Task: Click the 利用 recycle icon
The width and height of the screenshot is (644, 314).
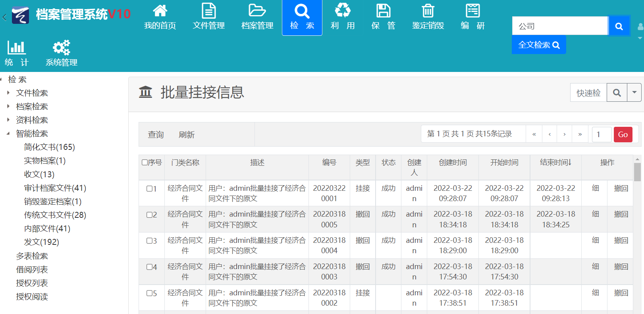Action: coord(342,11)
